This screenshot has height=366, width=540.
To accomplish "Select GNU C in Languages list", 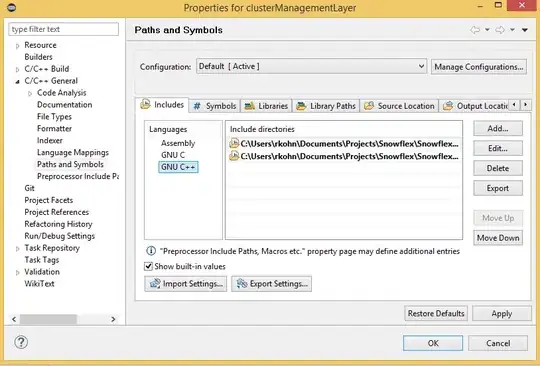I will pos(173,155).
